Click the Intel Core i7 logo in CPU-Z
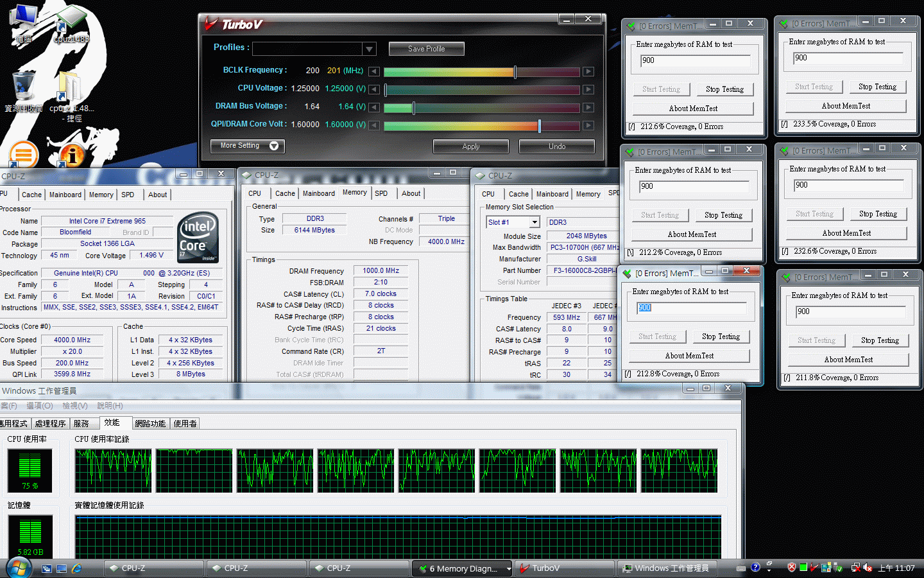The width and height of the screenshot is (924, 578). (x=198, y=237)
